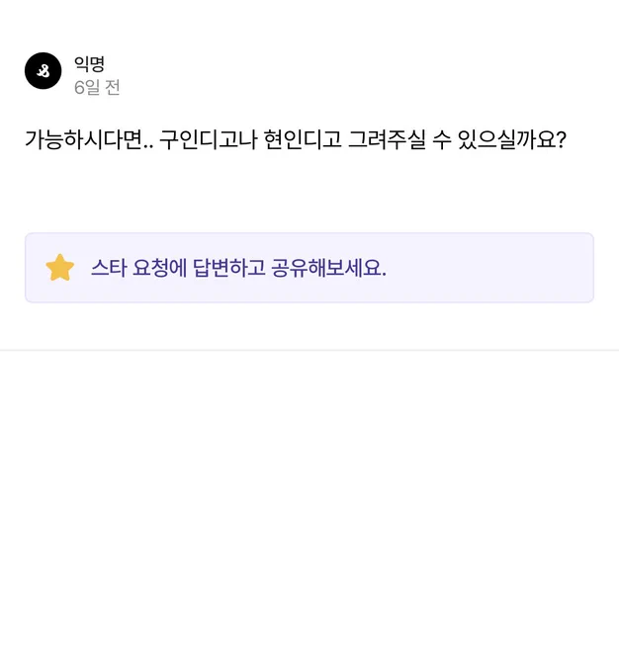
Task: Click the horizontal divider line below banner
Action: pyautogui.click(x=309, y=350)
